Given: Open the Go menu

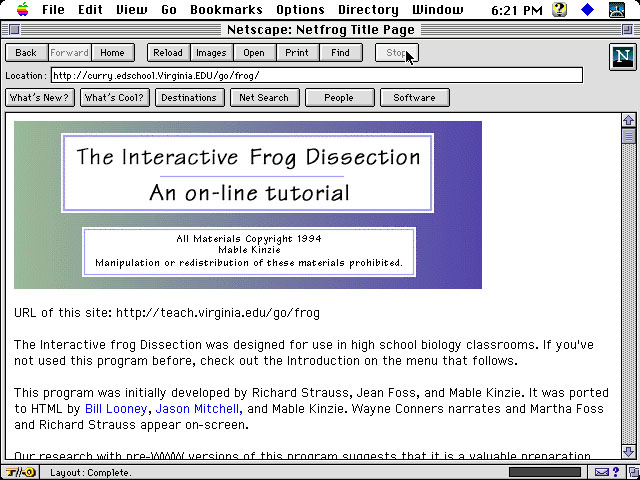Looking at the screenshot, I should [x=169, y=10].
